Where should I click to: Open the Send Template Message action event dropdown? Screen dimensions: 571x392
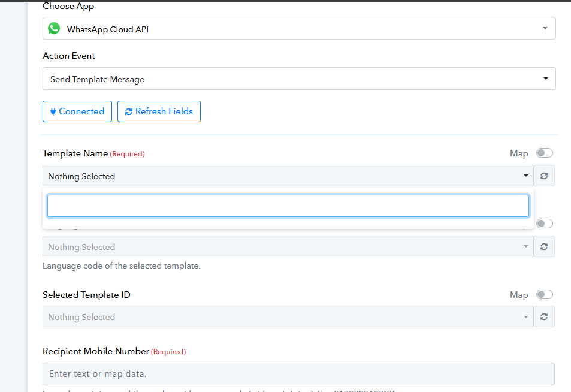point(299,79)
